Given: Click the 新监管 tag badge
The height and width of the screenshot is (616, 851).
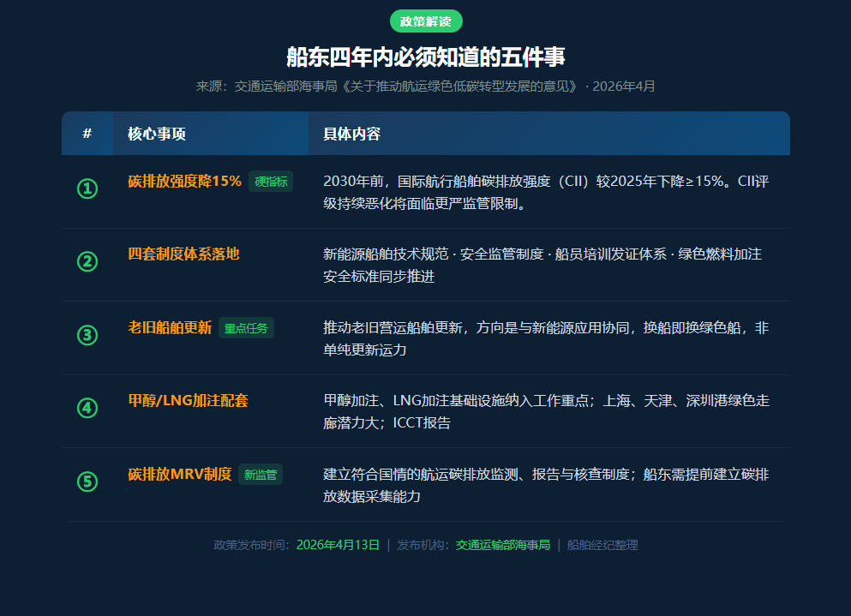Looking at the screenshot, I should click(261, 475).
